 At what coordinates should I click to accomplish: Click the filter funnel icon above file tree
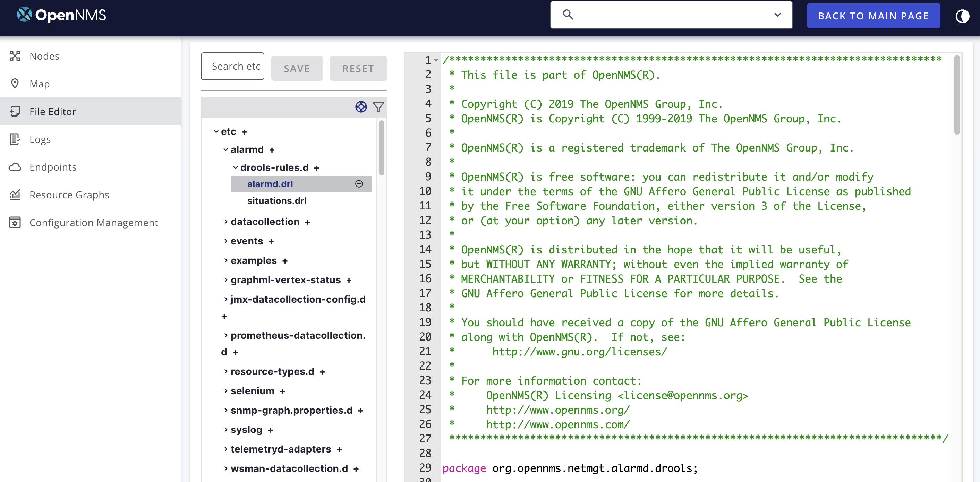point(378,107)
